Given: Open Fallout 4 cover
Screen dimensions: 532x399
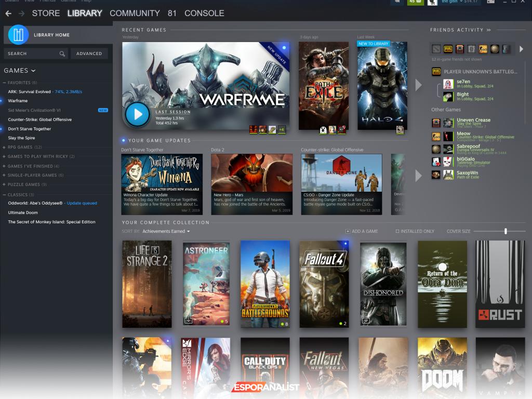Looking at the screenshot, I should click(x=324, y=284).
